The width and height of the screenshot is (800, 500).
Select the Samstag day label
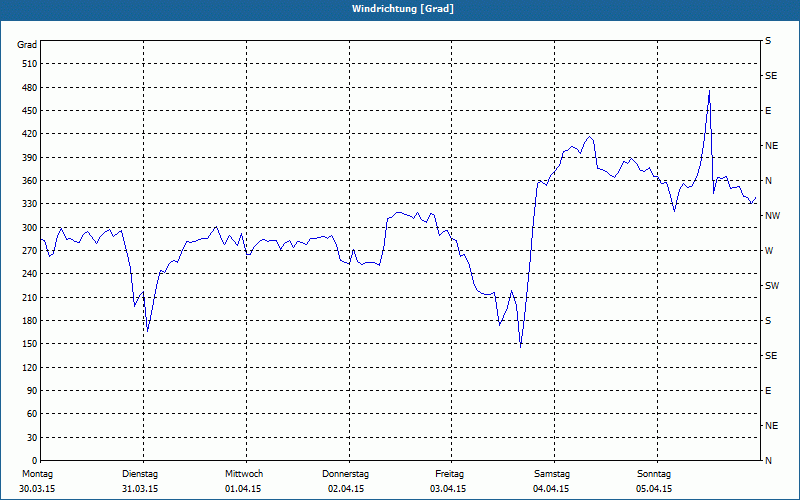(x=552, y=474)
